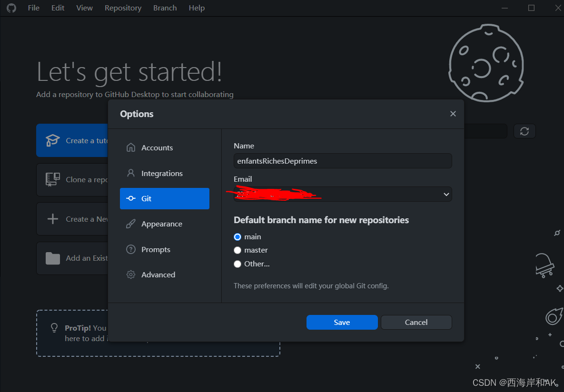Screen dimensions: 564x392
Task: Select the main branch radio button
Action: pos(237,237)
